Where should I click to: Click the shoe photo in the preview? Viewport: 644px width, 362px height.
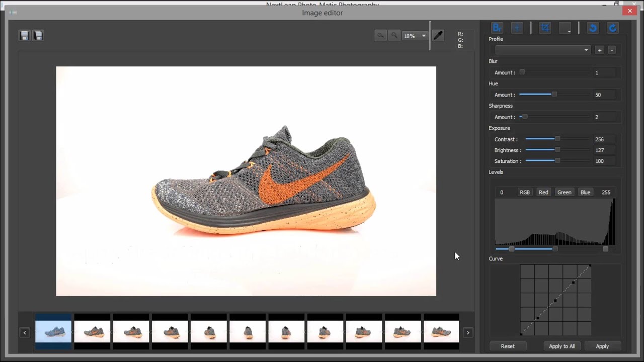[246, 181]
